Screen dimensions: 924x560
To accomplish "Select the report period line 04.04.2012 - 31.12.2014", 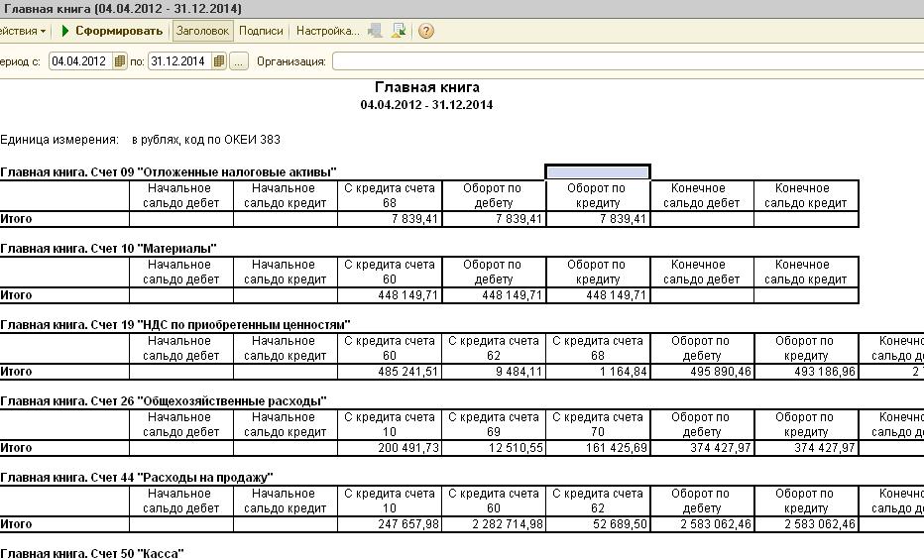I will pos(426,105).
